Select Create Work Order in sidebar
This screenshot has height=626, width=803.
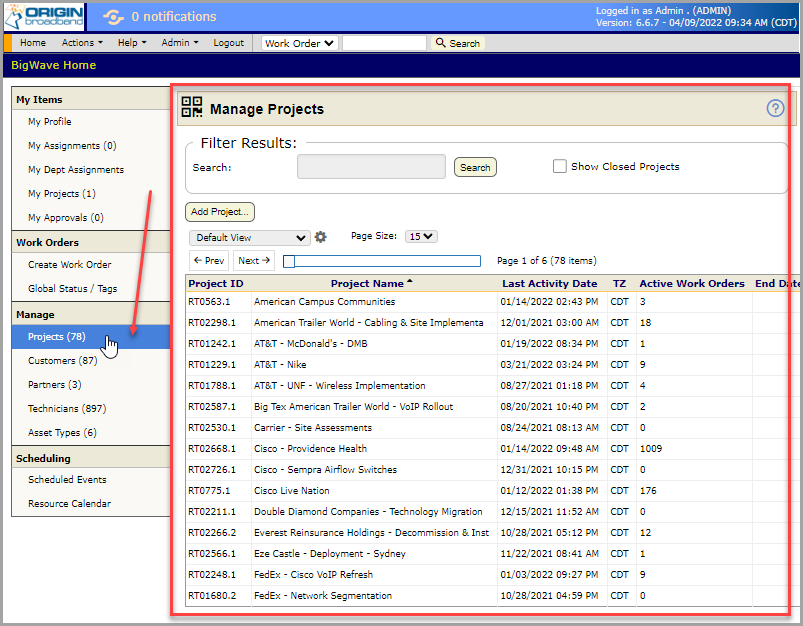[70, 264]
